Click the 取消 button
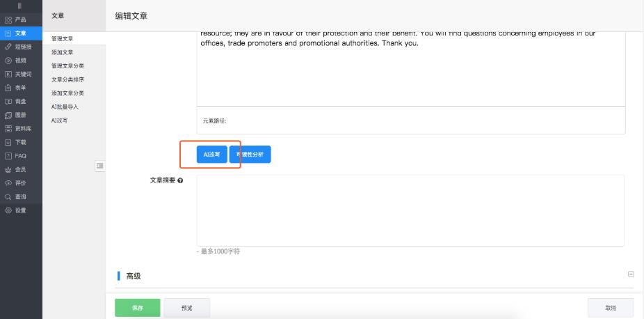This screenshot has width=644, height=319. point(610,308)
